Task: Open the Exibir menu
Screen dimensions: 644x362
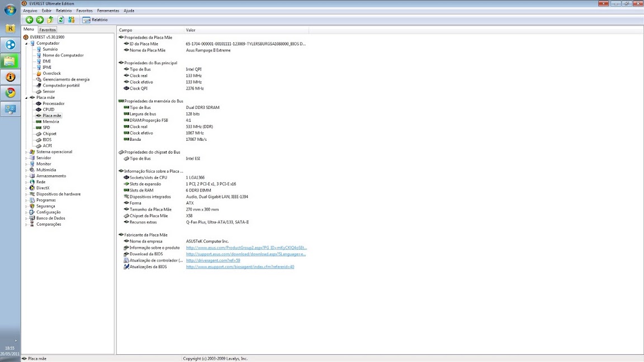Action: tap(47, 11)
